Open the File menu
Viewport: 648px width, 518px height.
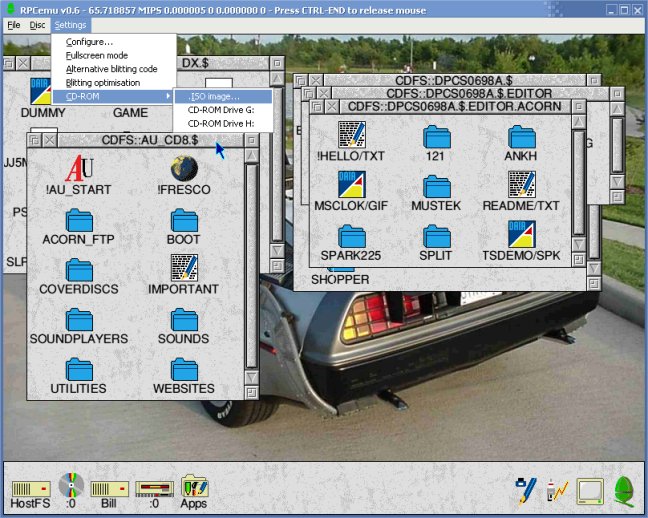click(14, 24)
